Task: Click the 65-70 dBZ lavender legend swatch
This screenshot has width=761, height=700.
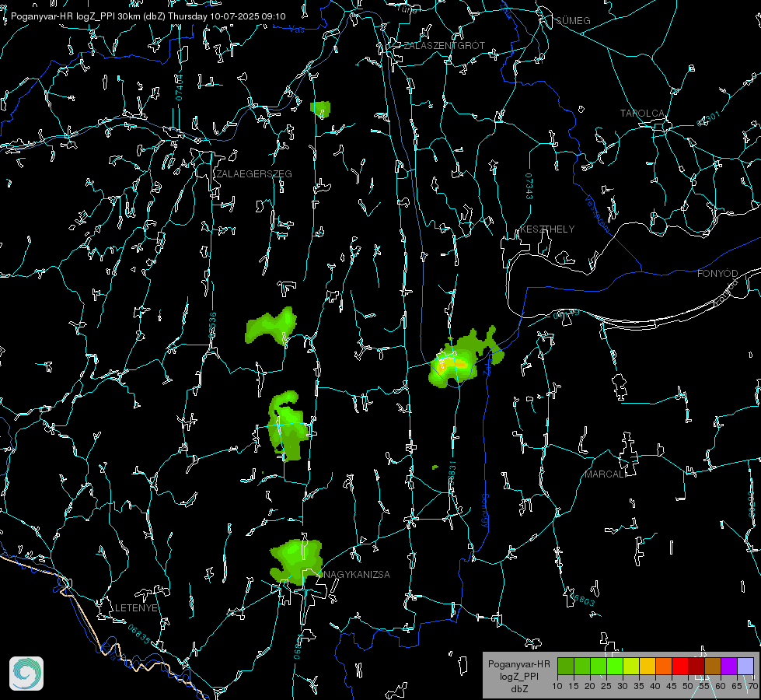Action: [745, 666]
